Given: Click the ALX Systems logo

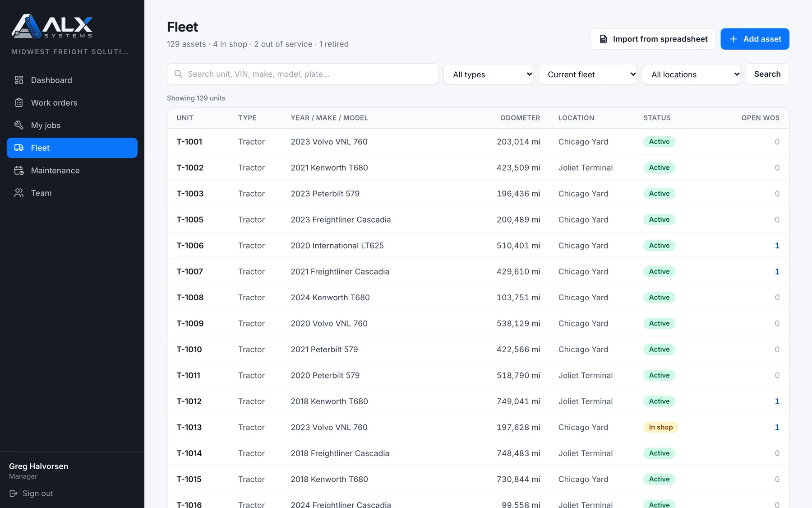Looking at the screenshot, I should [x=52, y=26].
